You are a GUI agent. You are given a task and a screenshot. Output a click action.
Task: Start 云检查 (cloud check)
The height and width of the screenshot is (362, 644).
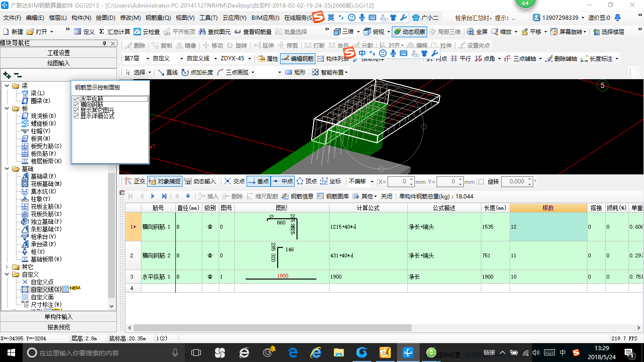pyautogui.click(x=147, y=32)
